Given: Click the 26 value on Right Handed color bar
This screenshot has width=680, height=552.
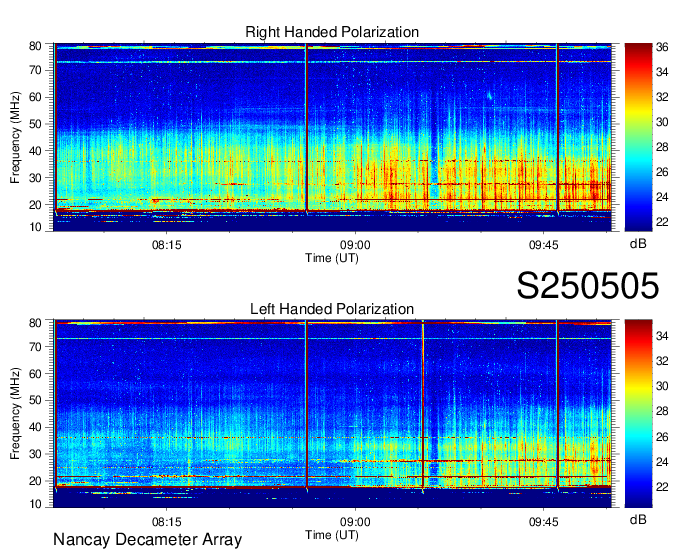Looking at the screenshot, I should click(662, 172).
